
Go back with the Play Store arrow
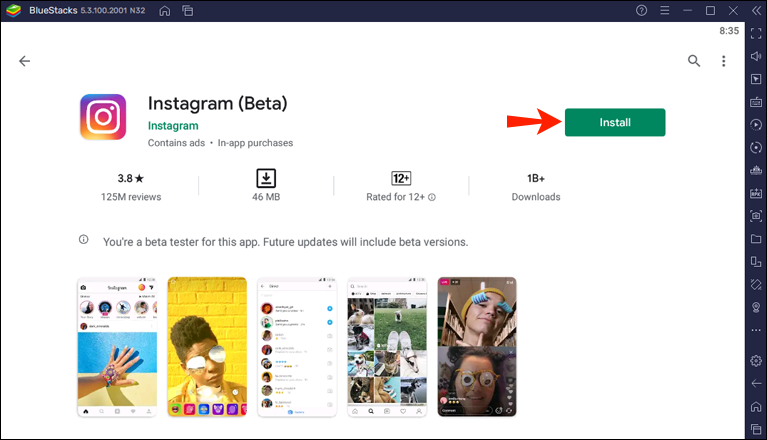[24, 61]
